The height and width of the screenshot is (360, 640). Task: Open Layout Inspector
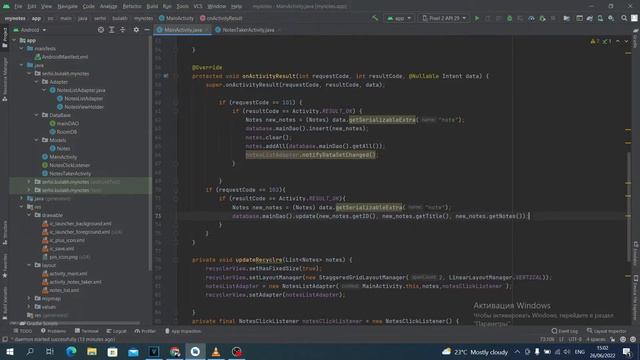606,331
